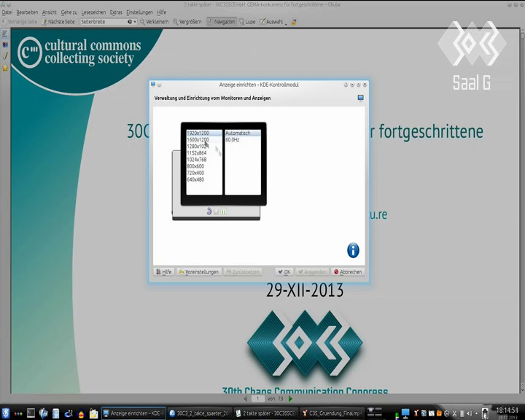The image size is (525, 420).
Task: Click Okular's vertical scrollbar
Action: click(522, 211)
